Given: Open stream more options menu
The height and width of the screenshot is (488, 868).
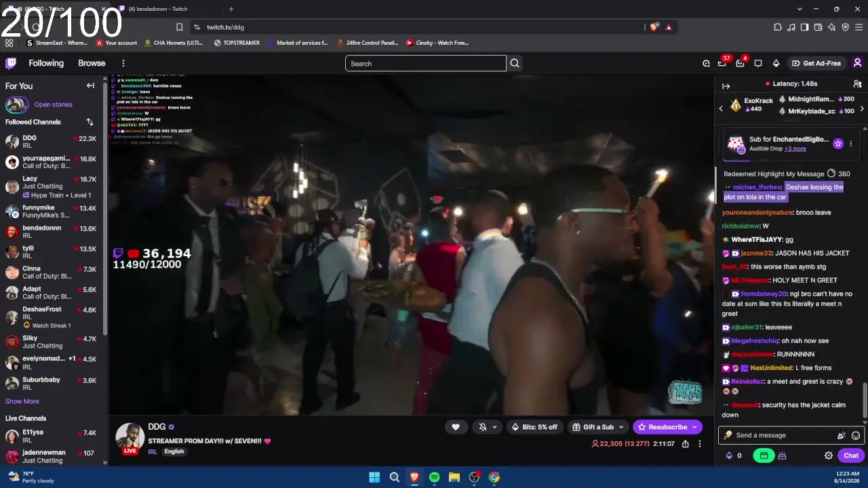Looking at the screenshot, I should point(701,444).
